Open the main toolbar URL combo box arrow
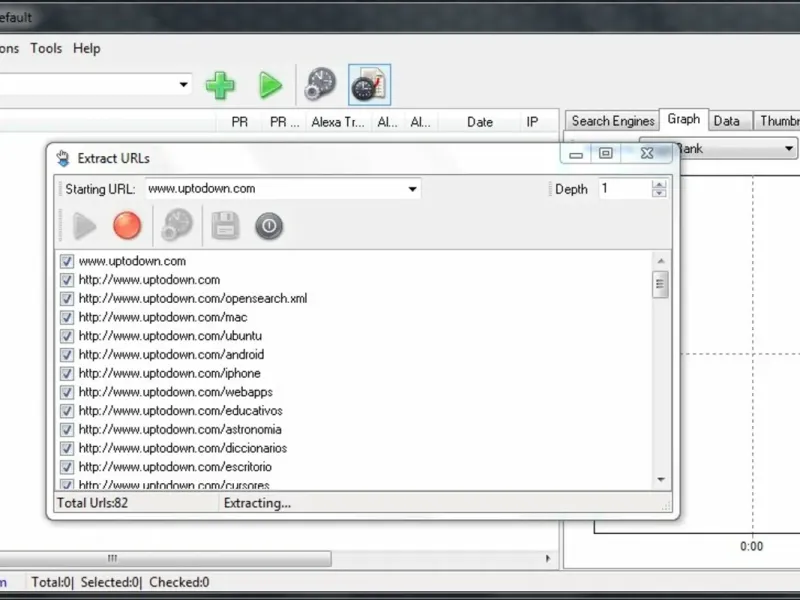Image resolution: width=800 pixels, height=600 pixels. tap(183, 84)
